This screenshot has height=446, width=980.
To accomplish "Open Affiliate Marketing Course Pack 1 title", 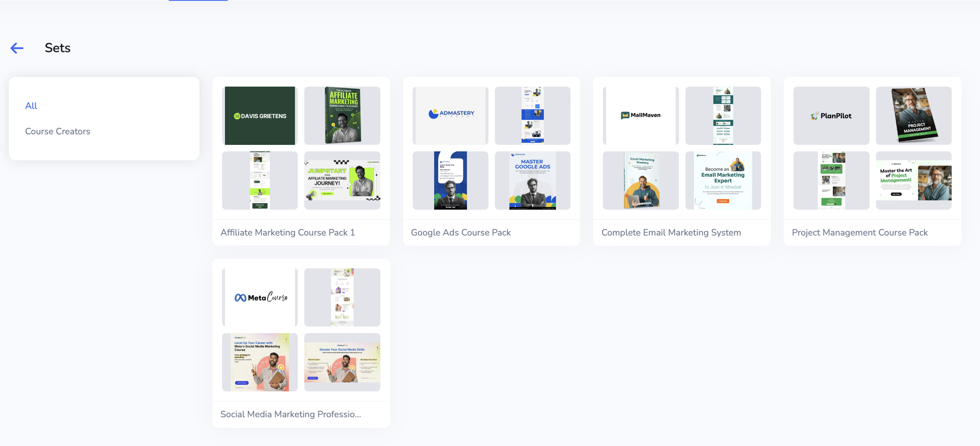I will (287, 232).
